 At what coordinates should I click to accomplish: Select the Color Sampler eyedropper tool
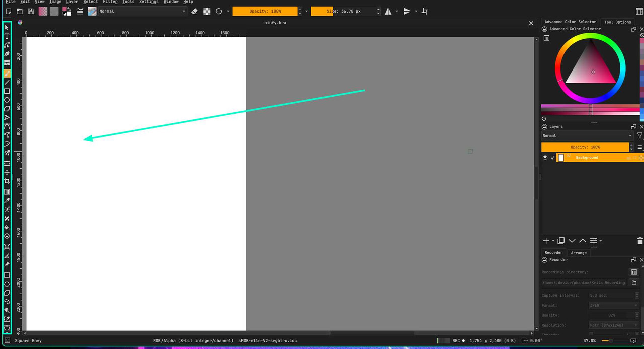coord(7,201)
